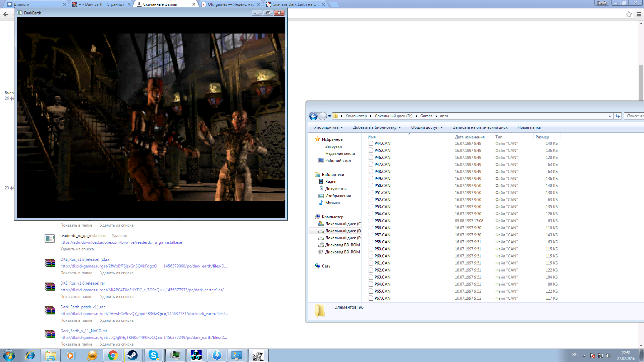Viewport: 644px width, 362px height.
Task: Click the Windows Start orb
Action: point(9,355)
